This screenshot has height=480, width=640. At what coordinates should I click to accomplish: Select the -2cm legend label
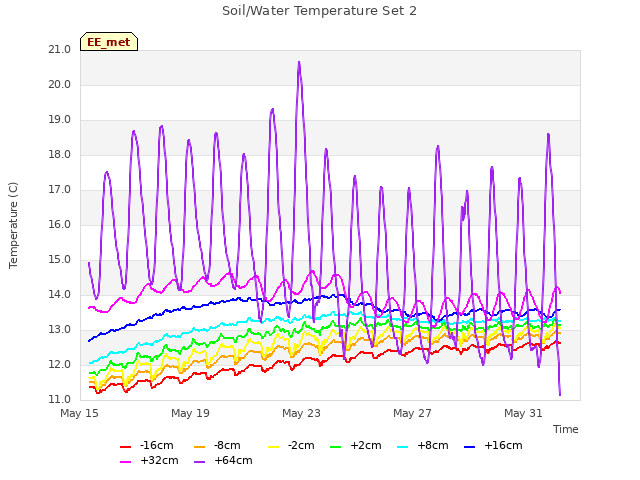point(301,445)
